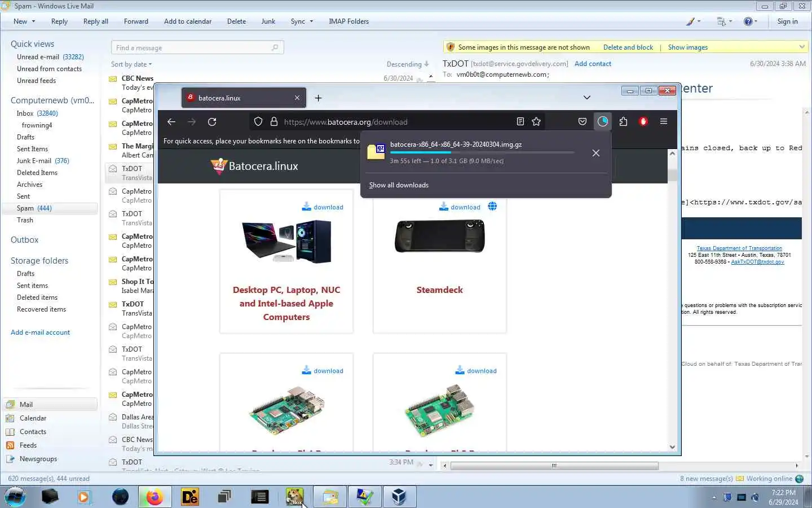Click Delete and block link
The height and width of the screenshot is (508, 812).
628,47
